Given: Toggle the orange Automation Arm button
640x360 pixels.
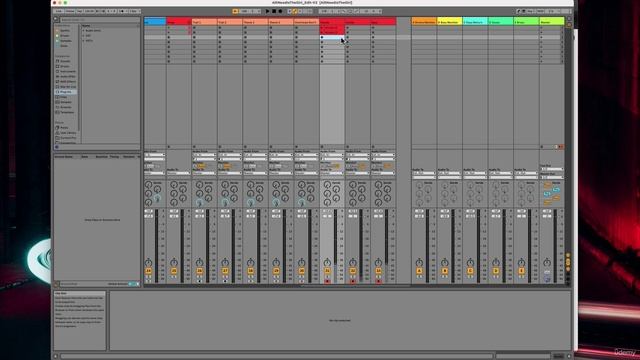Looking at the screenshot, I should 295,11.
